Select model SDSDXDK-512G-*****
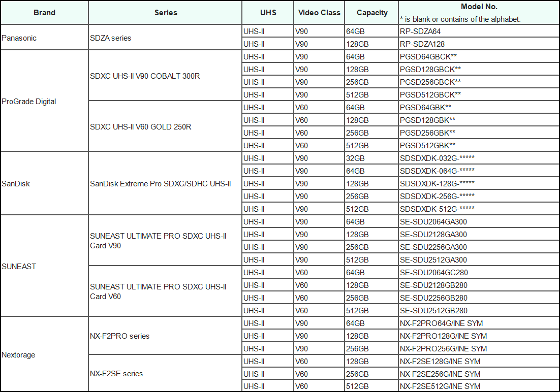This screenshot has height=392, width=560. (479, 209)
